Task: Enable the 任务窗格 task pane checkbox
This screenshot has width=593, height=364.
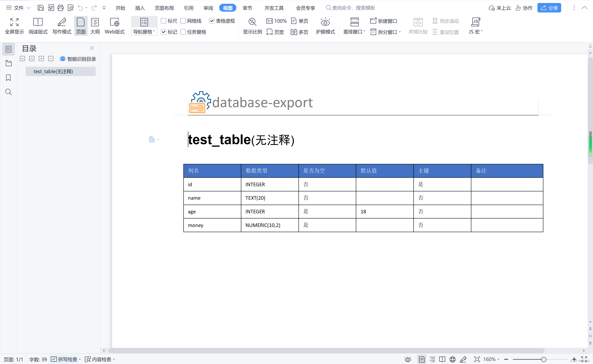Action: pyautogui.click(x=183, y=32)
